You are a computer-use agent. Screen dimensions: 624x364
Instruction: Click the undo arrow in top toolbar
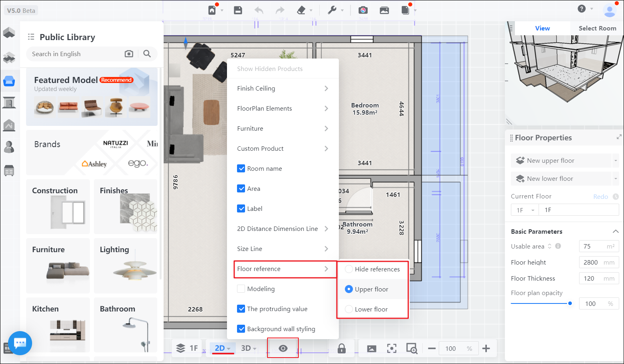[259, 10]
